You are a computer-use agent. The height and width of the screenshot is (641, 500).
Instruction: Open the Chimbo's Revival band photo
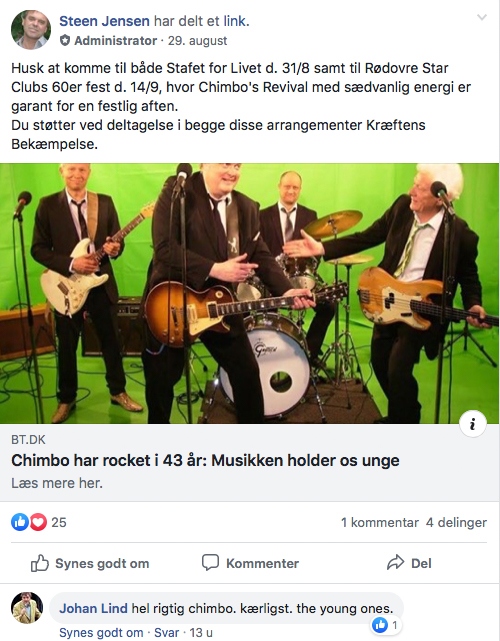[x=249, y=293]
